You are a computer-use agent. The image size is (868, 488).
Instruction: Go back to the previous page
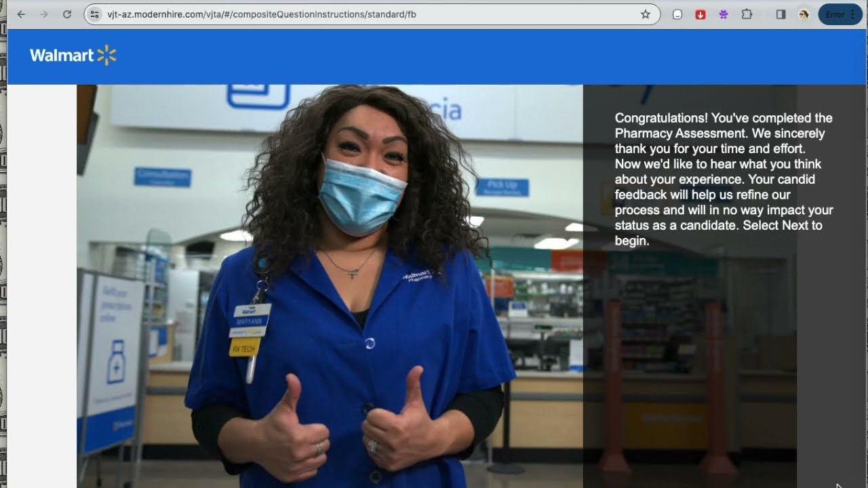point(21,14)
